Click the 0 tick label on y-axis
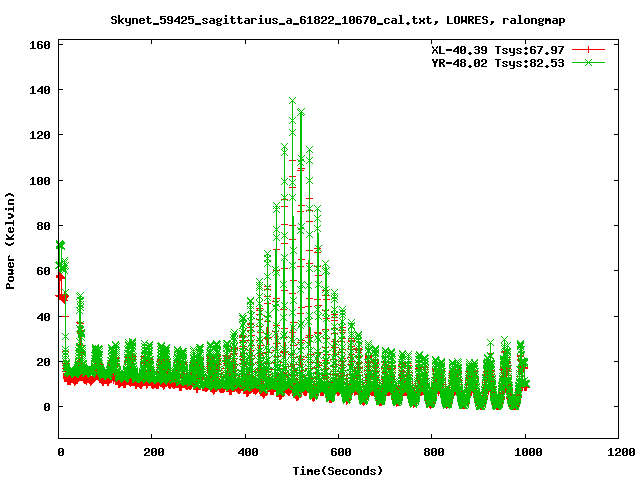Screen dimensions: 640x480 tap(47, 407)
